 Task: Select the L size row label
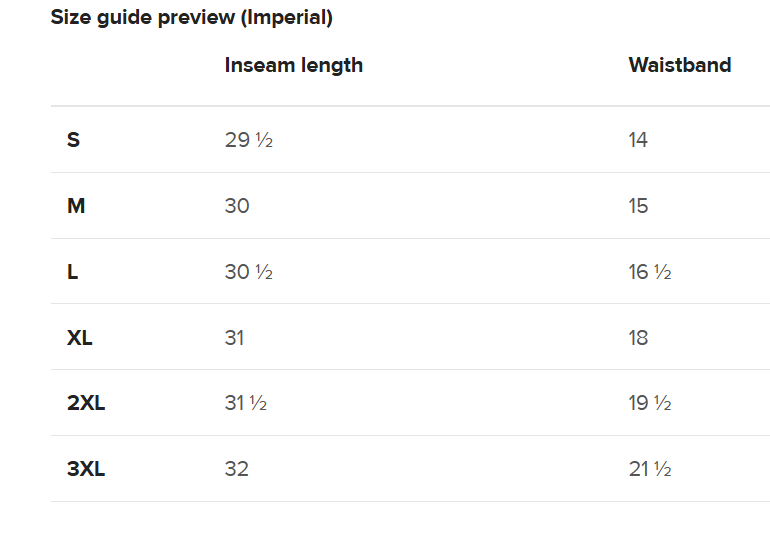72,272
